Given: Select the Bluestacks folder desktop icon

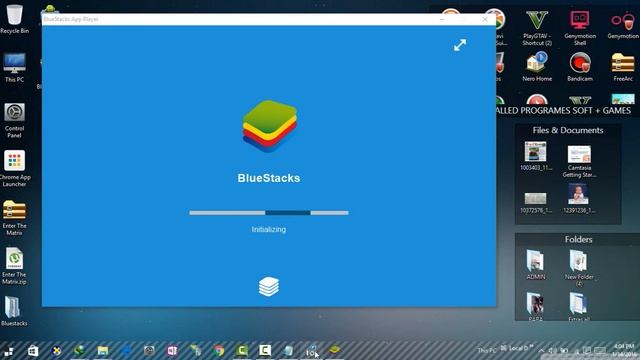Looking at the screenshot, I should 14,311.
